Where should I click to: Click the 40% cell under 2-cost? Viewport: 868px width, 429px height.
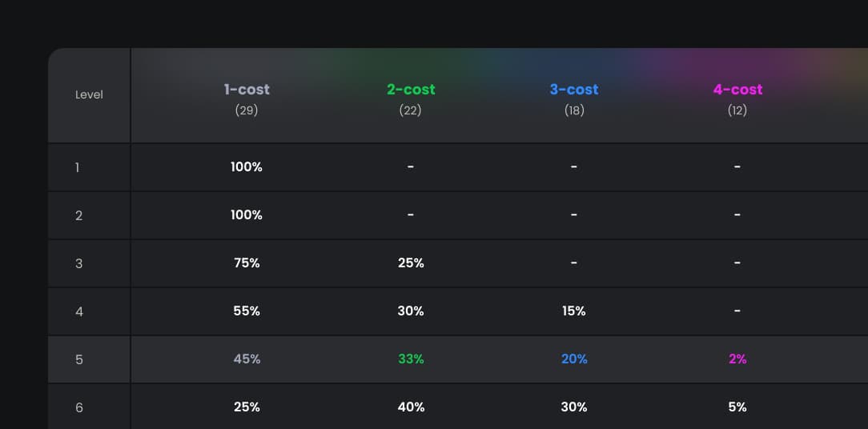pos(411,407)
